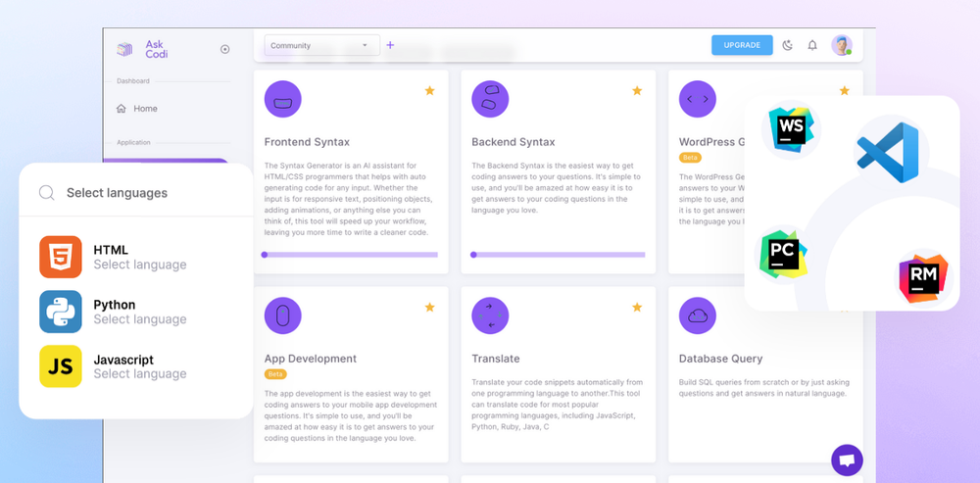The width and height of the screenshot is (980, 483).
Task: Add a new workspace with plus icon
Action: pos(390,45)
